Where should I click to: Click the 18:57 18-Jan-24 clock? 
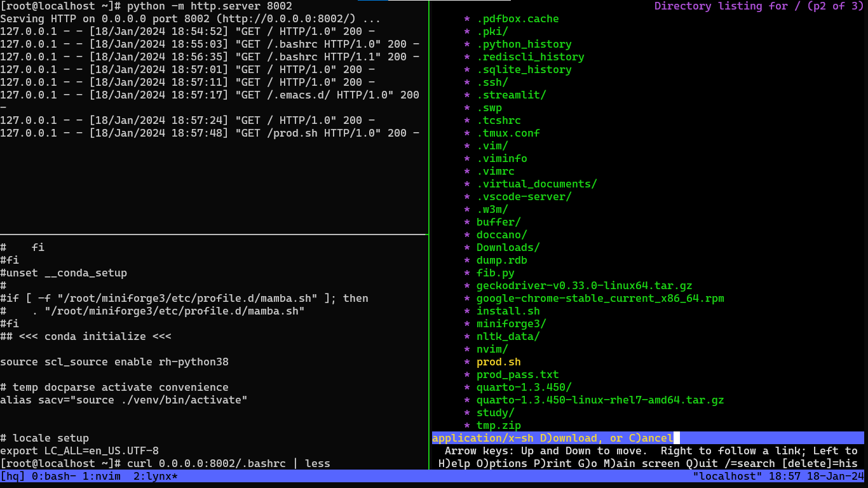(817, 477)
